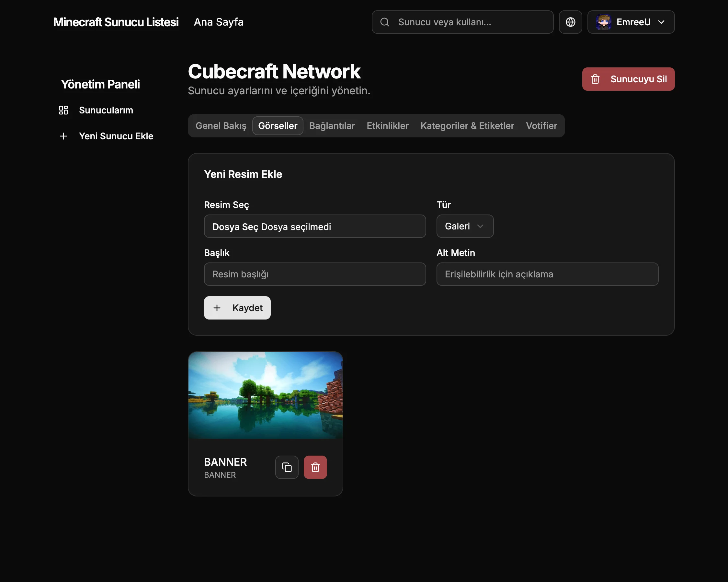Go to Minecraft Sunucu Listesi home
Image resolution: width=728 pixels, height=582 pixels.
116,22
